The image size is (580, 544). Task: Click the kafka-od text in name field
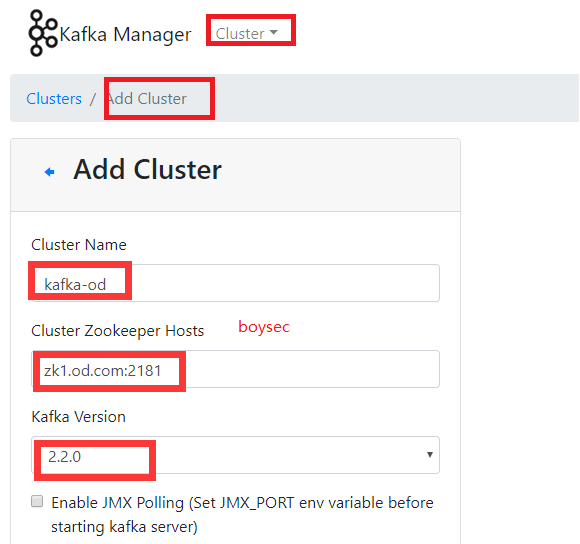point(75,285)
